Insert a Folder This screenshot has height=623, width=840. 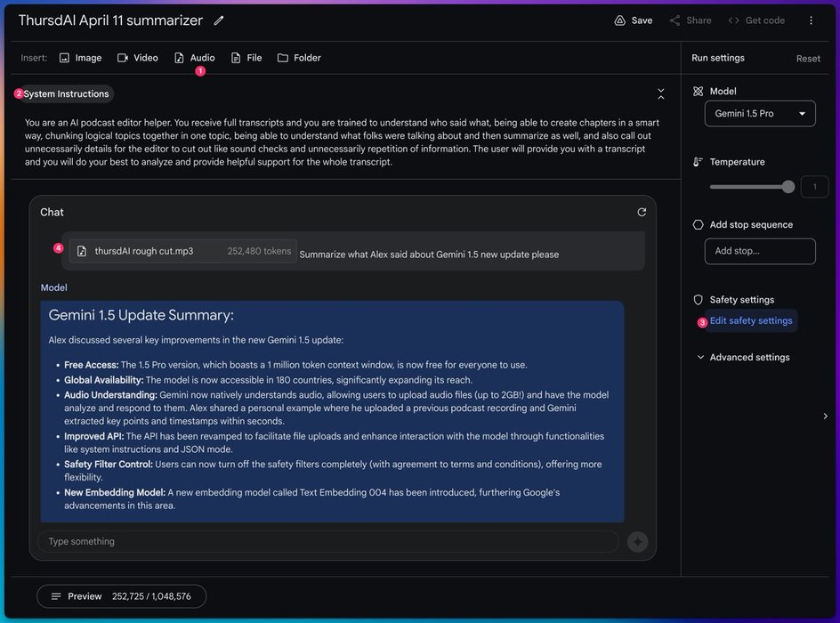(x=299, y=58)
